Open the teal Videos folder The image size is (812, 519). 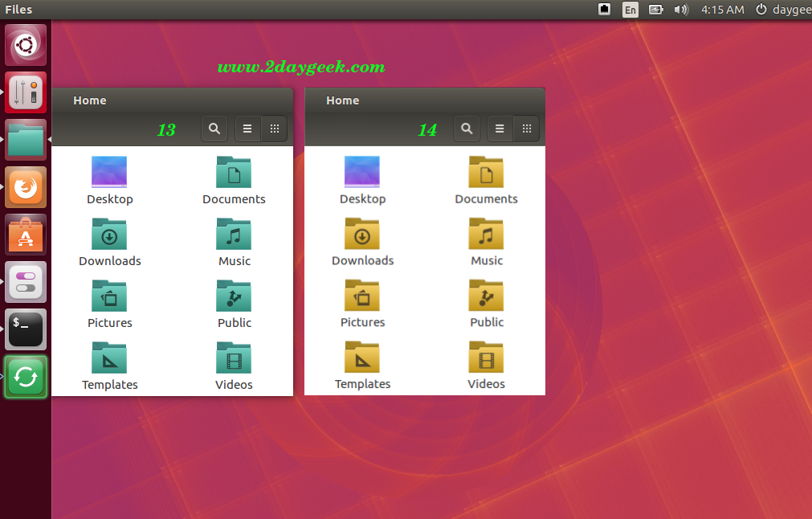pos(234,358)
